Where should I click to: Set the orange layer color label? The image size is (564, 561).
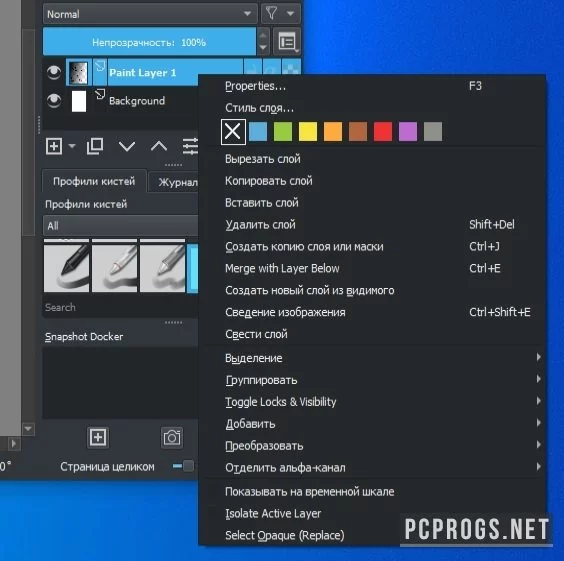pyautogui.click(x=333, y=131)
